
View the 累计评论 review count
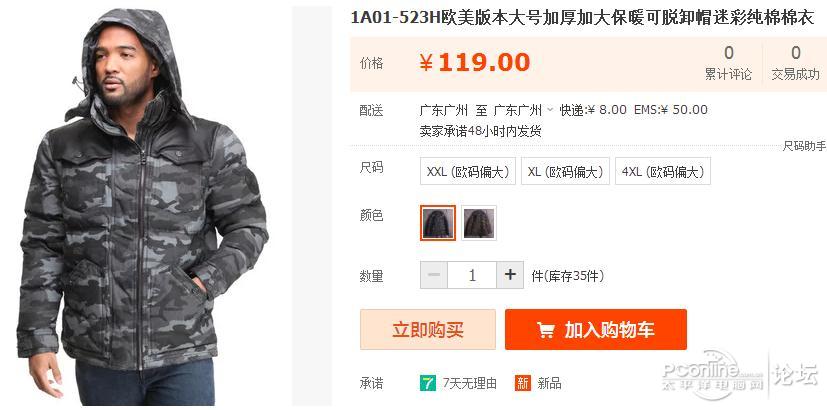[728, 63]
